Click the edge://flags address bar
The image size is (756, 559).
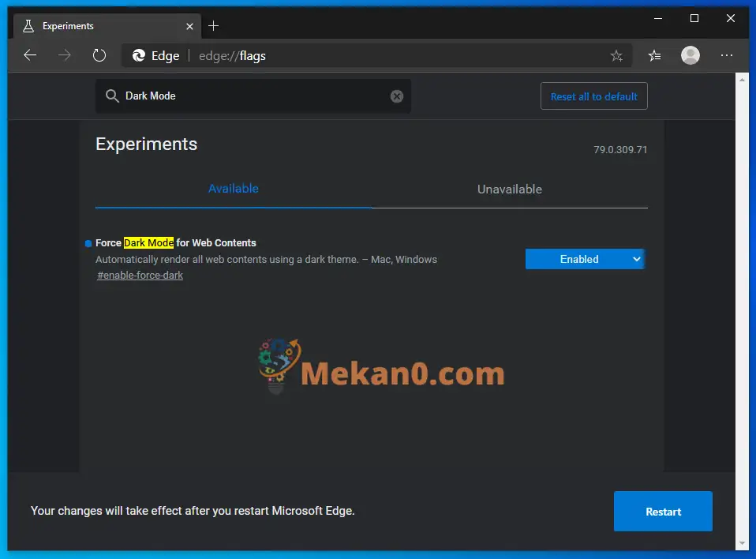(376, 56)
